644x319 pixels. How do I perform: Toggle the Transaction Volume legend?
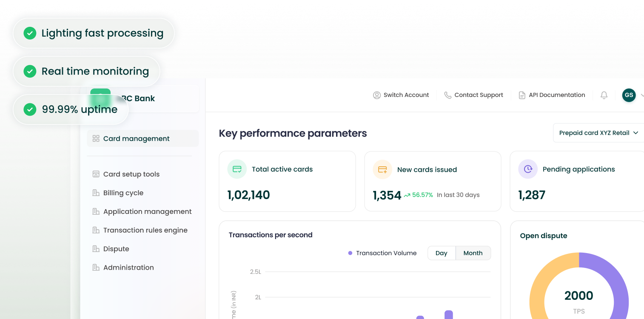[382, 253]
